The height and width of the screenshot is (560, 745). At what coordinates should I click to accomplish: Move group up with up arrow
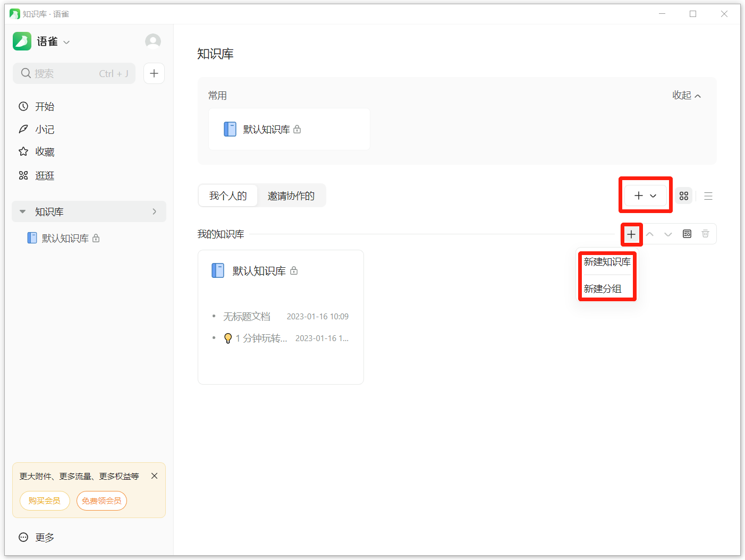(x=650, y=234)
